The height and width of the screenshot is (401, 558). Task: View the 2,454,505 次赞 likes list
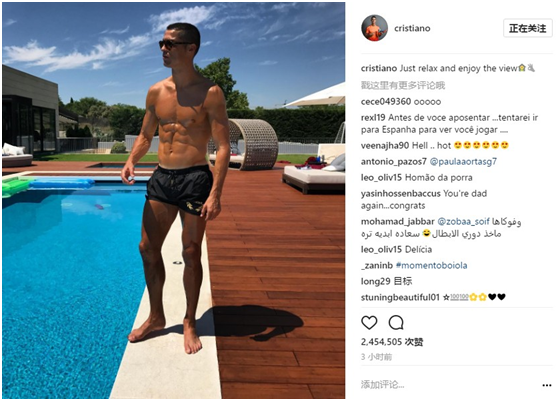coord(392,342)
